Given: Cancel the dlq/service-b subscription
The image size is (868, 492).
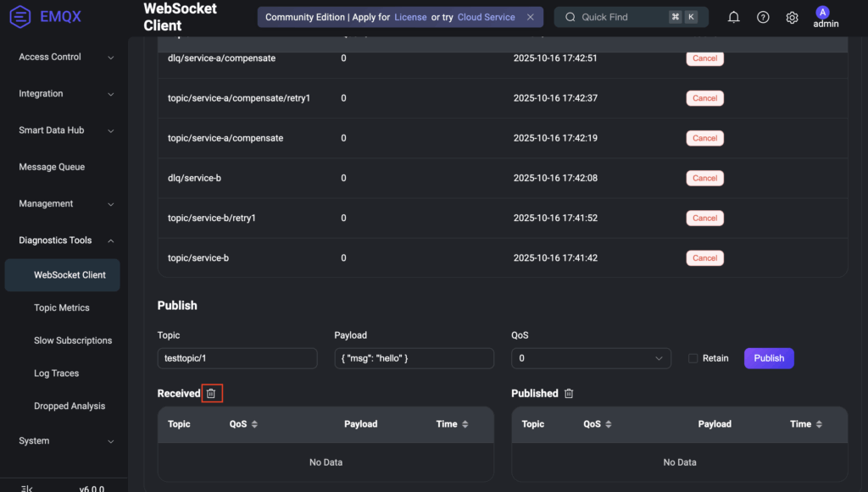Looking at the screenshot, I should click(x=704, y=178).
